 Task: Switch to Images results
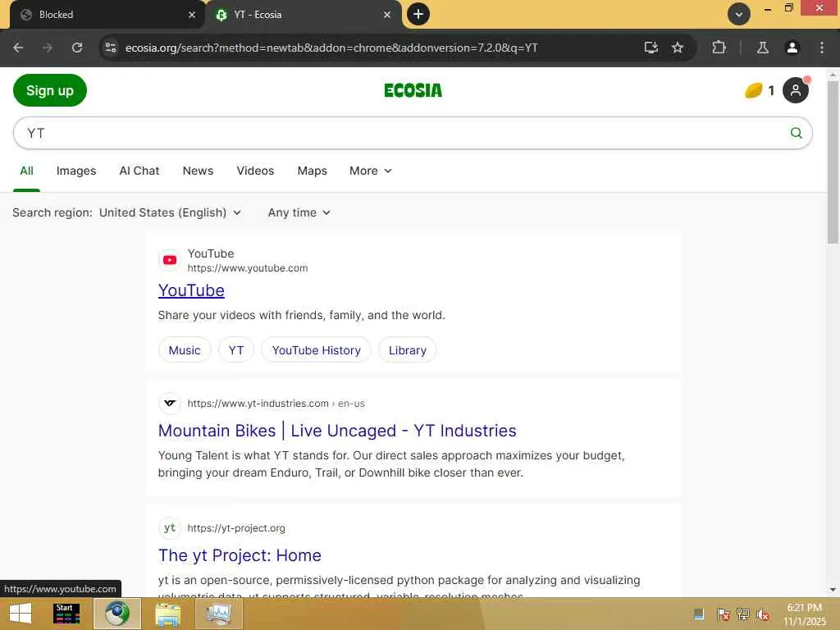(x=76, y=171)
